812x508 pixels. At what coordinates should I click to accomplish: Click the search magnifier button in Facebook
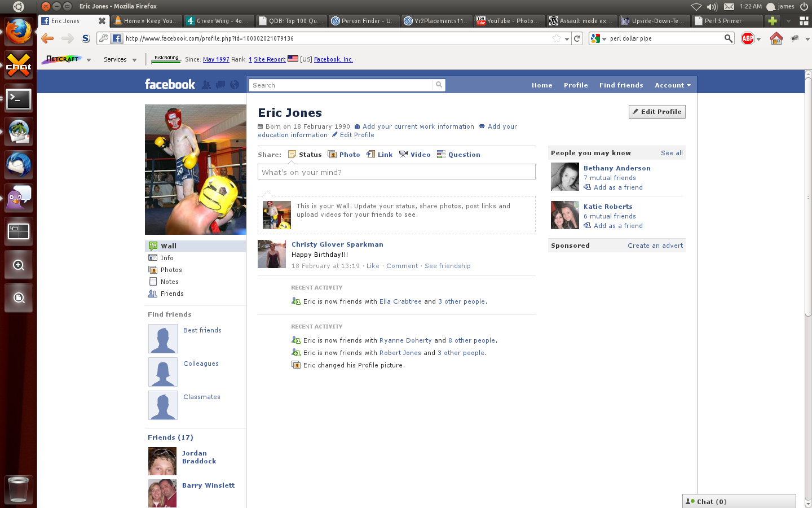(439, 85)
